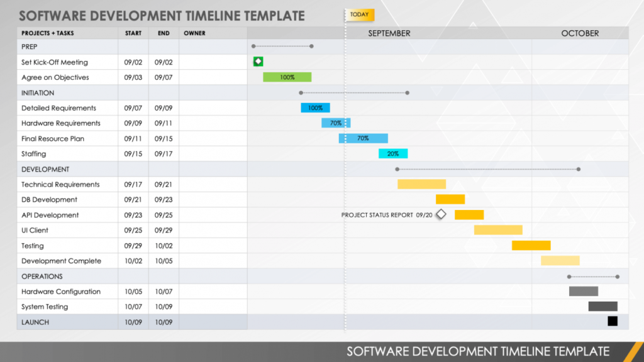Switch to the SEPTEMBER column header
Image resolution: width=644 pixels, height=362 pixels.
click(x=389, y=33)
